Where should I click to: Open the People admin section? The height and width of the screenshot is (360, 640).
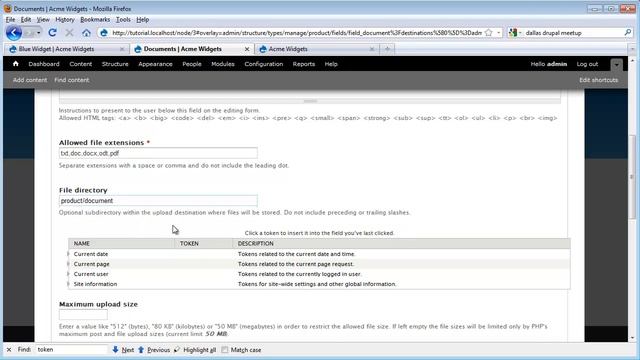coord(192,64)
